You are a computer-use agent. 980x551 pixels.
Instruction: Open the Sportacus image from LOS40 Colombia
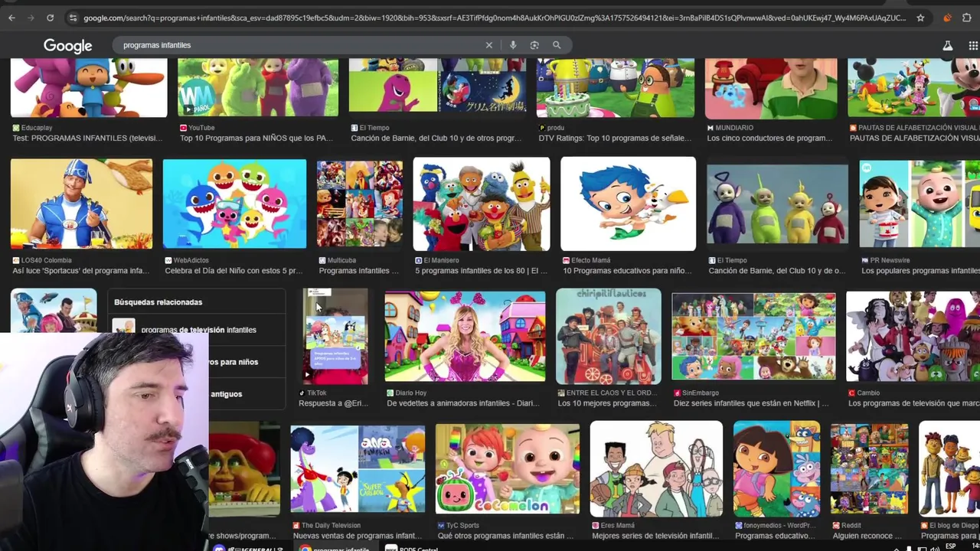pyautogui.click(x=81, y=204)
